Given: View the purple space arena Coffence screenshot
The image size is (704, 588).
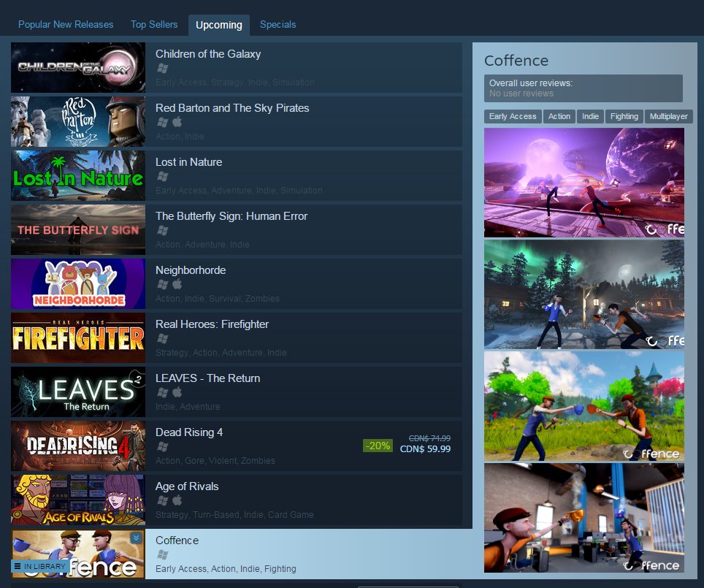Looking at the screenshot, I should tap(584, 183).
